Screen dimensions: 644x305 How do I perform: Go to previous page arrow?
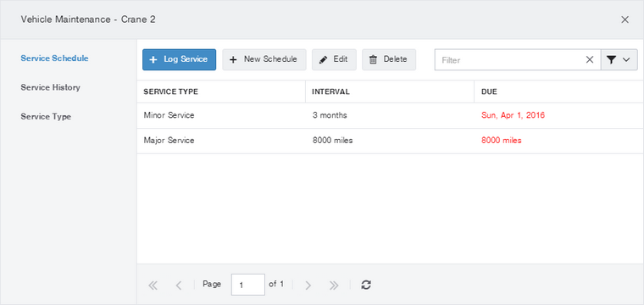tap(178, 286)
